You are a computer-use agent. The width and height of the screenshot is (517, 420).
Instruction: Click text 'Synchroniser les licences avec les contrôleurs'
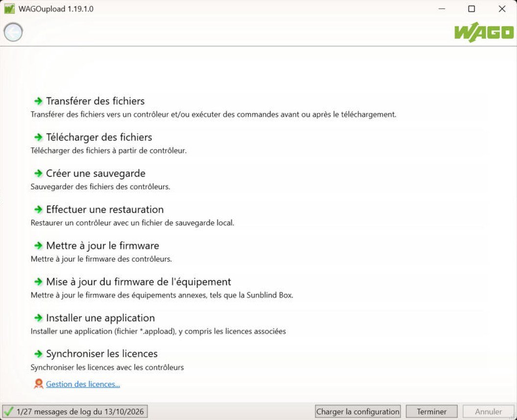click(x=107, y=367)
